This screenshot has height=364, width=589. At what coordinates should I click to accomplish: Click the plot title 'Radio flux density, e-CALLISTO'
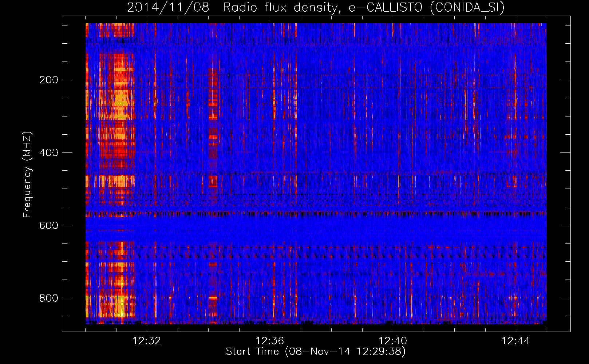click(325, 8)
